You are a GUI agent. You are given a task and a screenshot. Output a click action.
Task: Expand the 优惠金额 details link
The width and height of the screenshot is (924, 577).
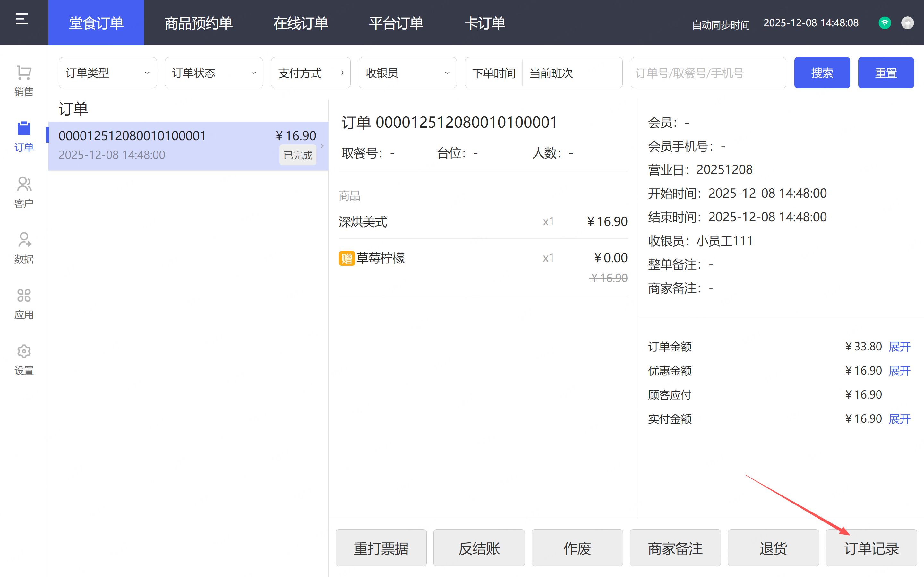click(899, 371)
